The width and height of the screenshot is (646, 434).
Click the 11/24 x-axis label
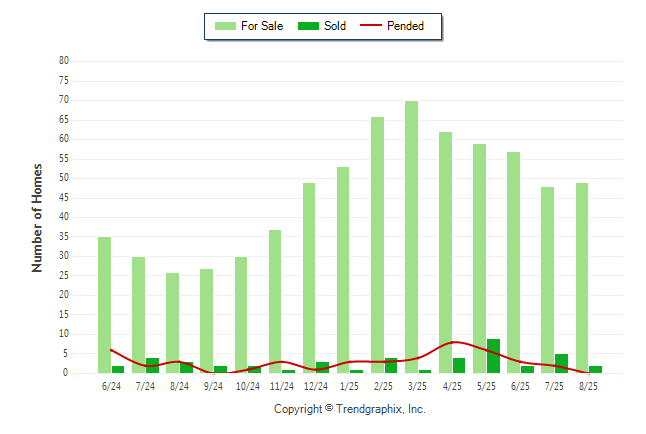(x=281, y=386)
